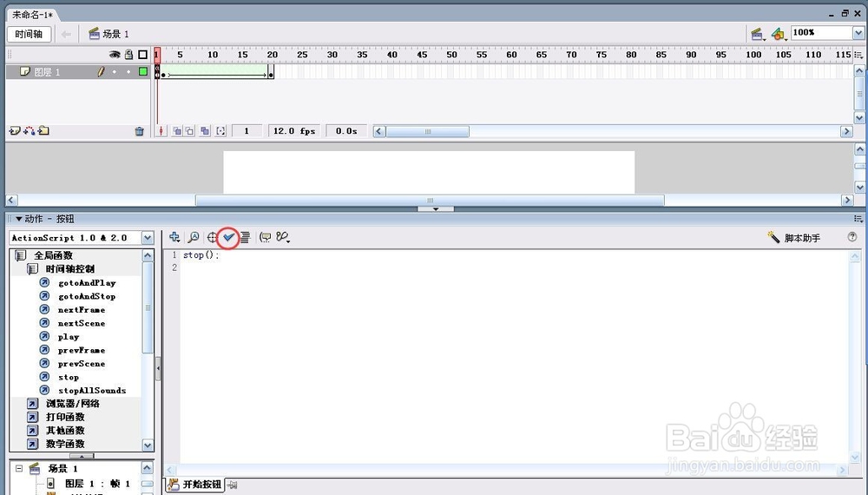Viewport: 868px width, 495px height.
Task: Click the pin script icon beside 开始按钮 tab
Action: click(x=233, y=485)
